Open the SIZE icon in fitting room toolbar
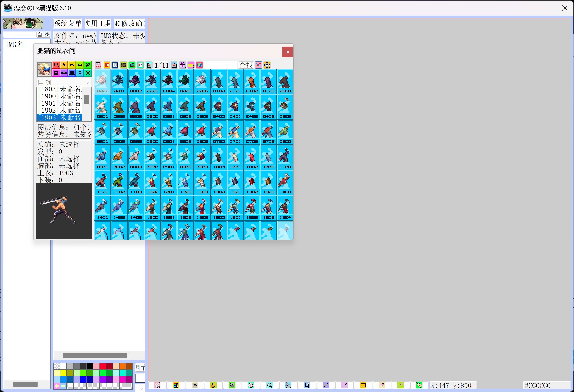The height and width of the screenshot is (392, 574). 98,65
